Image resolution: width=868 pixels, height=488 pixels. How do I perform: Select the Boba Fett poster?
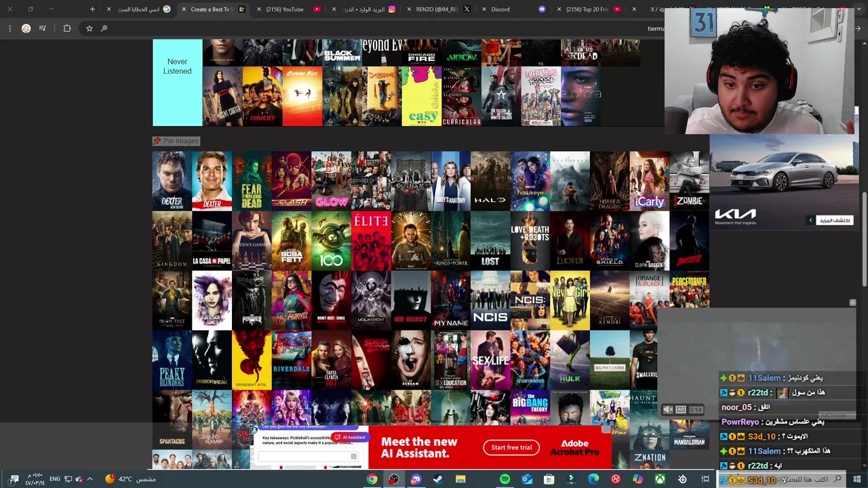click(x=292, y=241)
